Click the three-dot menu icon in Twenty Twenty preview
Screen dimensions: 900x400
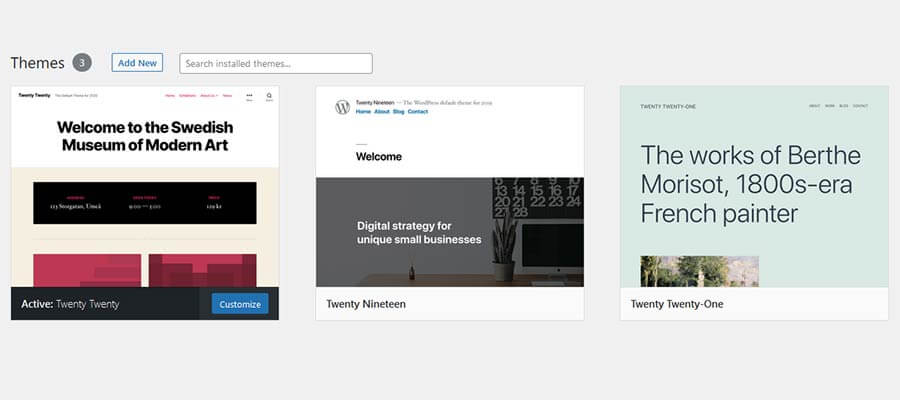point(249,95)
